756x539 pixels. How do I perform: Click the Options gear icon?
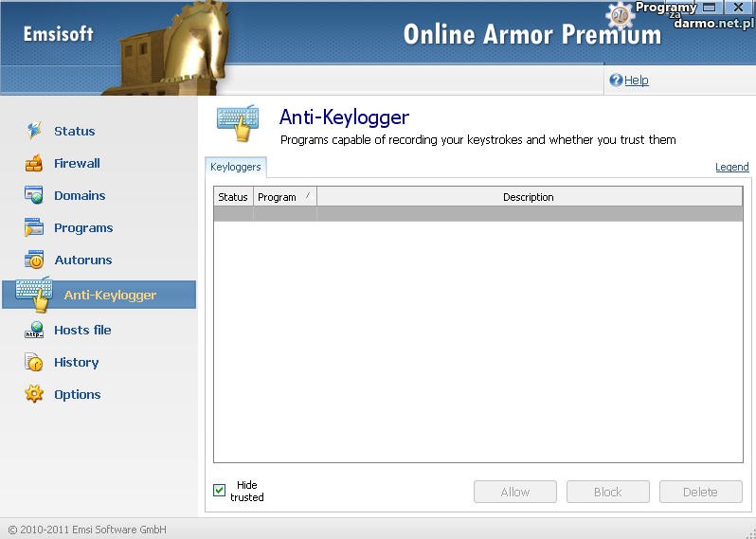tap(34, 394)
